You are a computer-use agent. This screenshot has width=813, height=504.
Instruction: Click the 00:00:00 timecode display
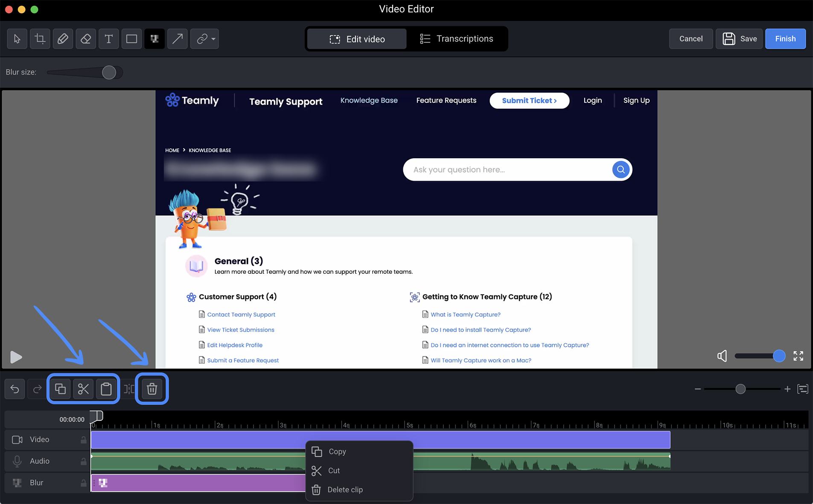click(x=72, y=420)
